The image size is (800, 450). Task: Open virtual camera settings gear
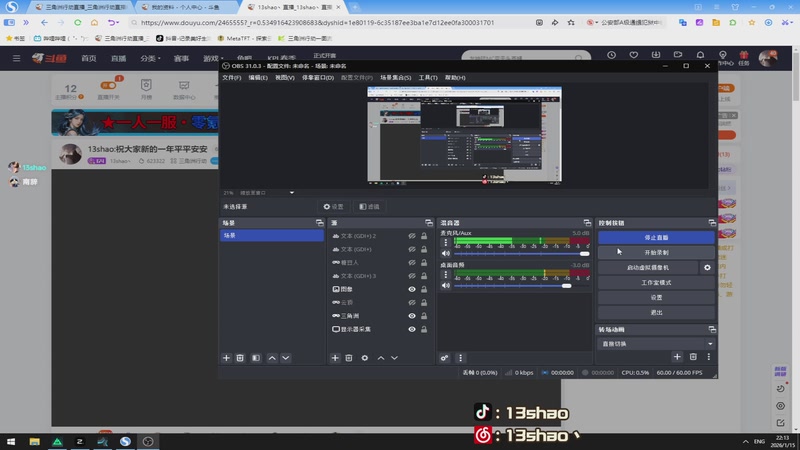pos(707,267)
